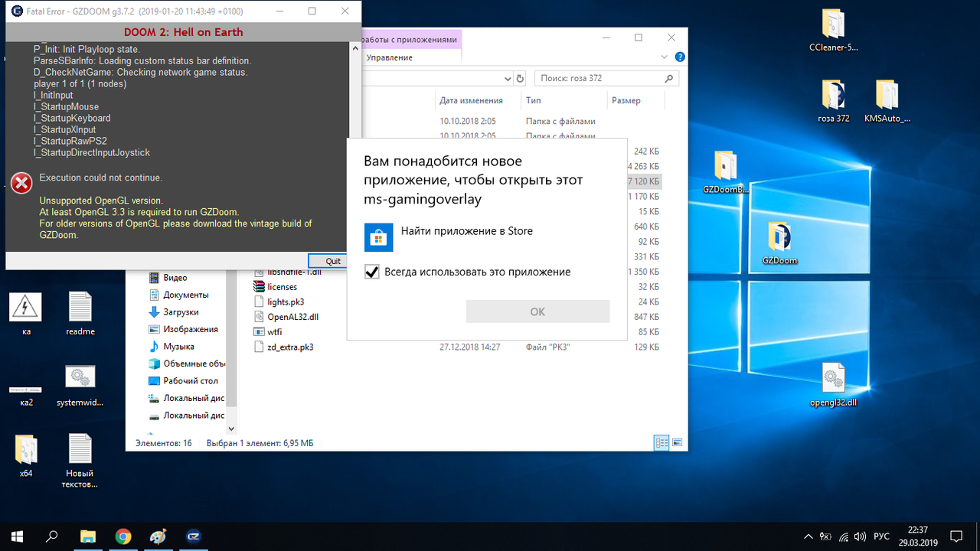This screenshot has height=551, width=980.
Task: Open 'Изображения' in Explorer navigation pane
Action: (182, 329)
